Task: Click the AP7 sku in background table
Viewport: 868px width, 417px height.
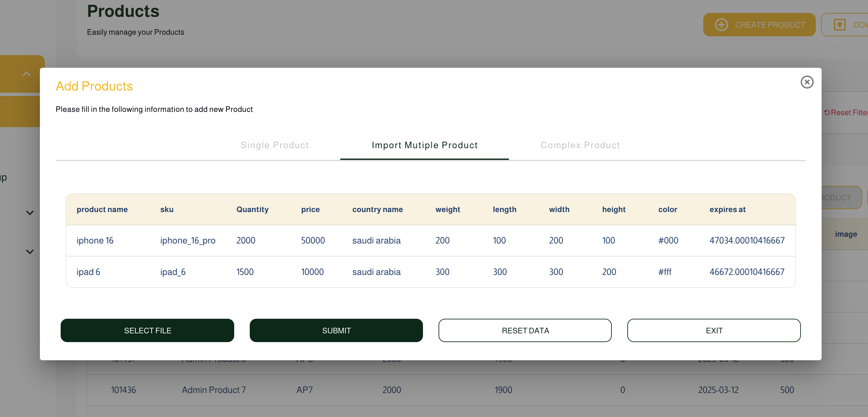Action: (x=305, y=390)
